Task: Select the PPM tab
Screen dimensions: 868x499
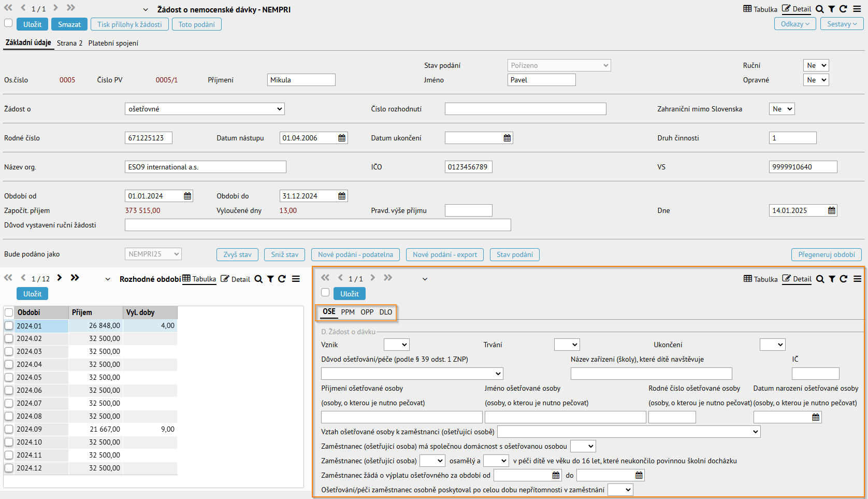Action: point(348,312)
